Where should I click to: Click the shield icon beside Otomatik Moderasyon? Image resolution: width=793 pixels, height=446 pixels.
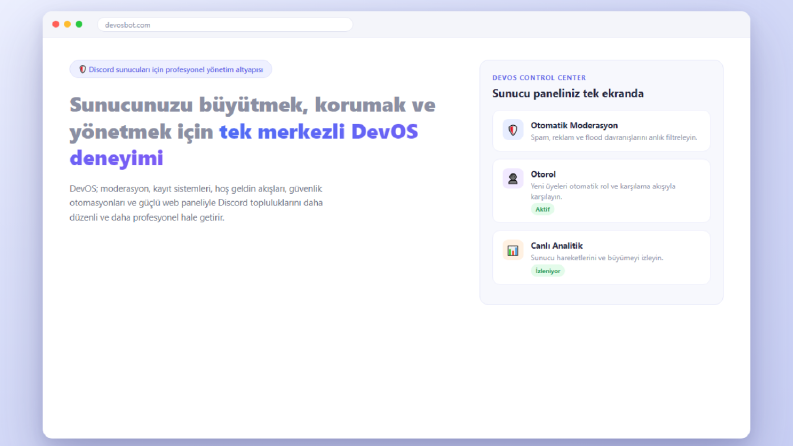pyautogui.click(x=513, y=130)
